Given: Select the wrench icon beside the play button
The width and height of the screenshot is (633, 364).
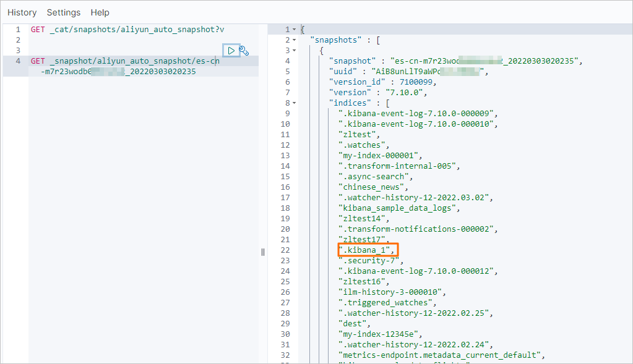Looking at the screenshot, I should (x=245, y=49).
